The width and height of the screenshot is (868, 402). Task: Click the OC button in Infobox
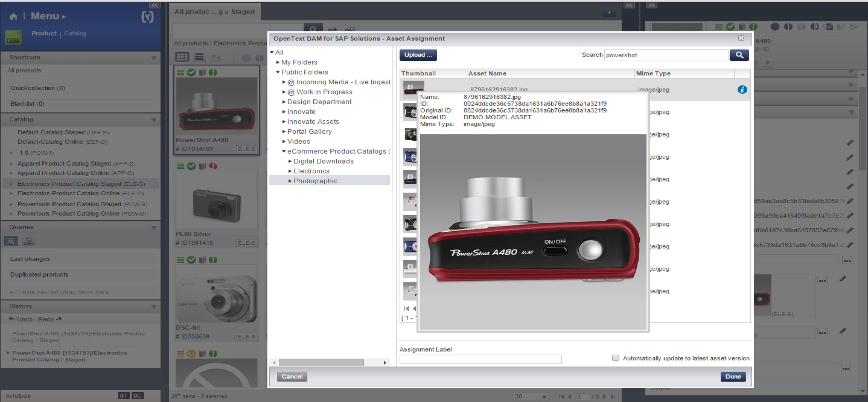137,395
